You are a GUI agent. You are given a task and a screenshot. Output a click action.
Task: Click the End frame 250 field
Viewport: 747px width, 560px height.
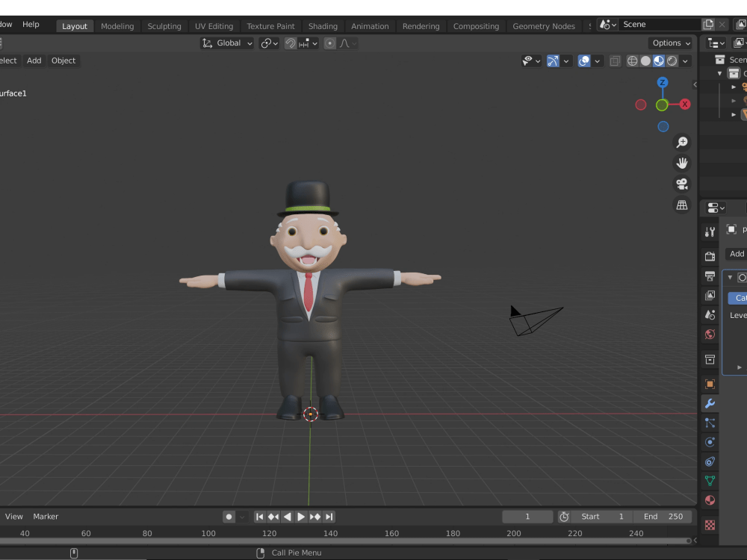pos(663,517)
